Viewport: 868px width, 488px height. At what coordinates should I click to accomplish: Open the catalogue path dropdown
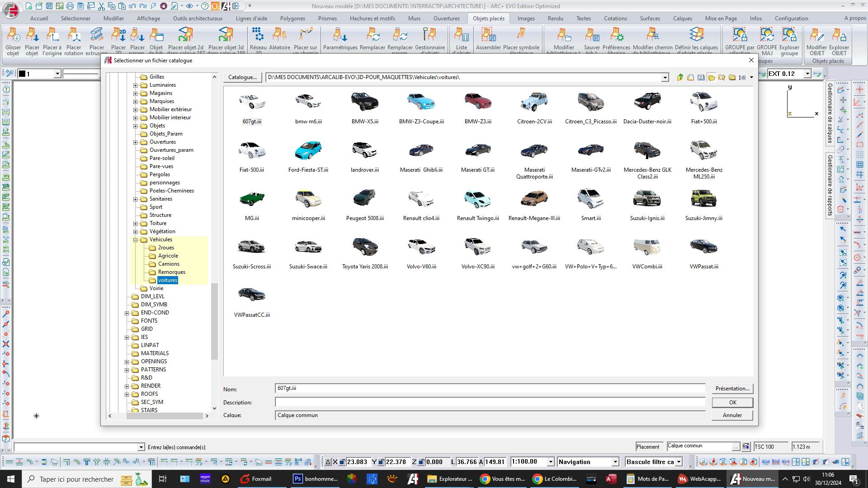pos(665,78)
